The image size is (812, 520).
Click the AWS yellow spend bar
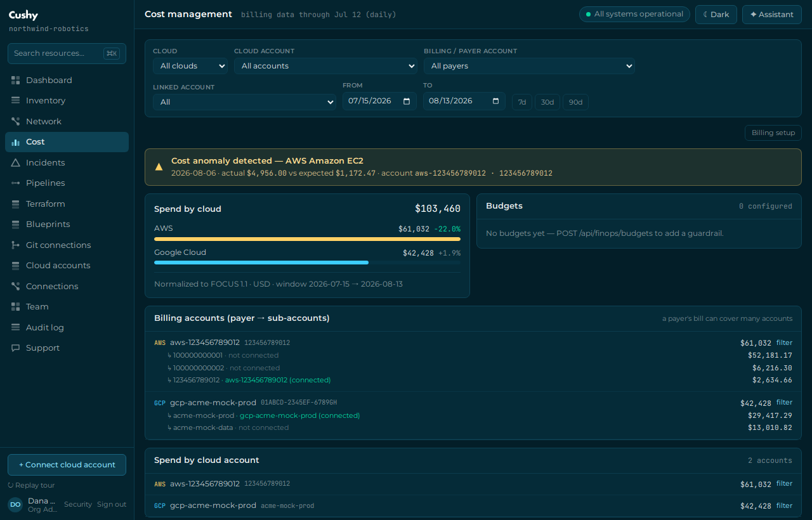click(x=307, y=239)
